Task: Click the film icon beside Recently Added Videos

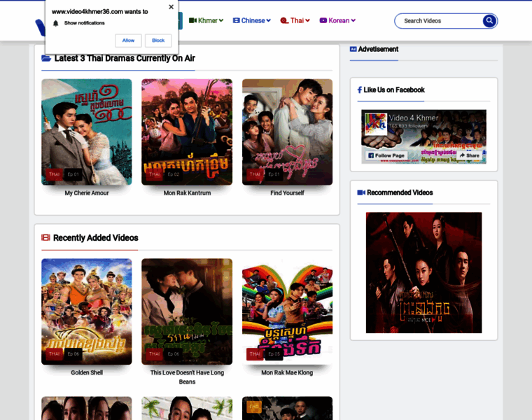Action: click(45, 237)
